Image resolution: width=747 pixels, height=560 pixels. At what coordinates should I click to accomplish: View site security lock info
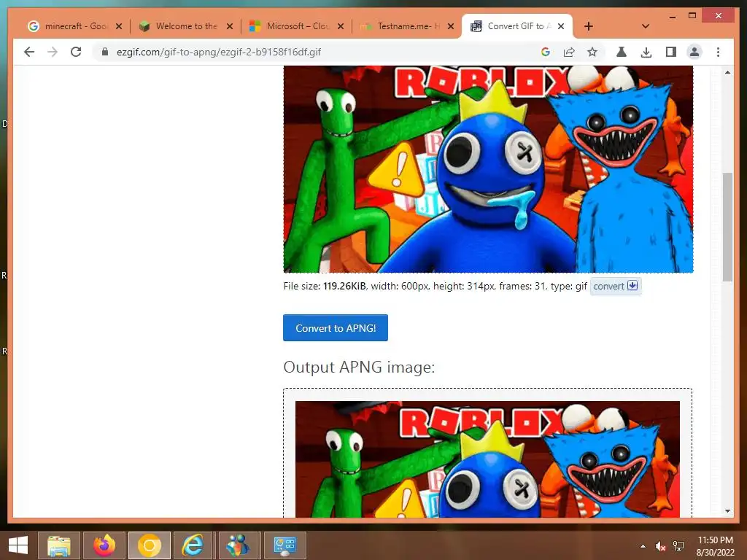(x=105, y=52)
